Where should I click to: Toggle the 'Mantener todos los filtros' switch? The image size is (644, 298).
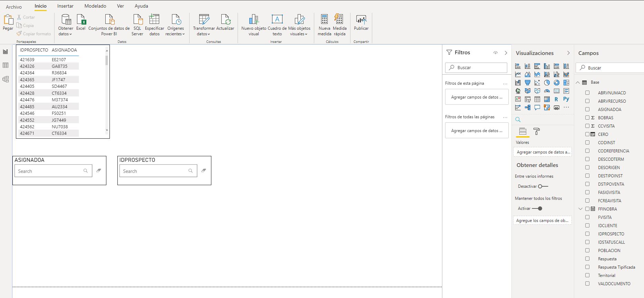tap(537, 208)
